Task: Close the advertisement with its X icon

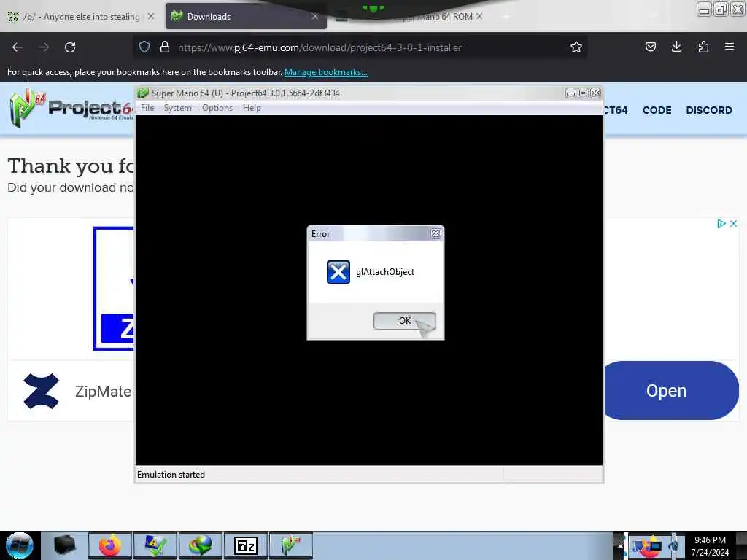Action: coord(734,223)
